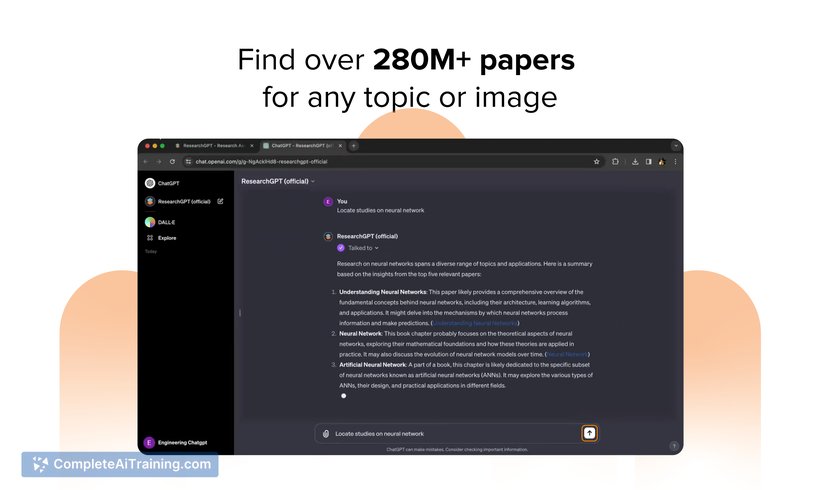The width and height of the screenshot is (820, 490).
Task: Open ResearchGPT (official) in the sidebar
Action: point(178,201)
